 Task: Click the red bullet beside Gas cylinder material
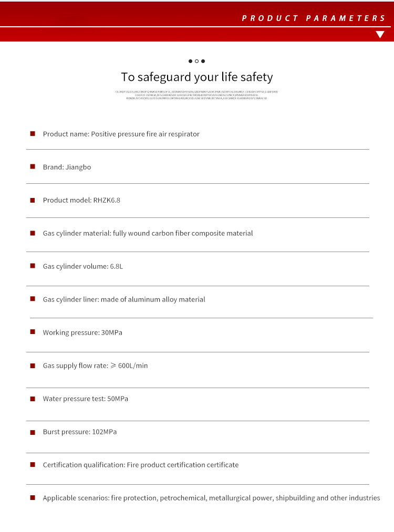click(33, 233)
